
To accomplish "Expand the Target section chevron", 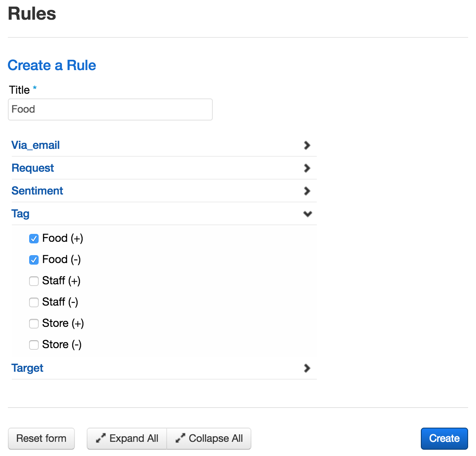I will 307,368.
